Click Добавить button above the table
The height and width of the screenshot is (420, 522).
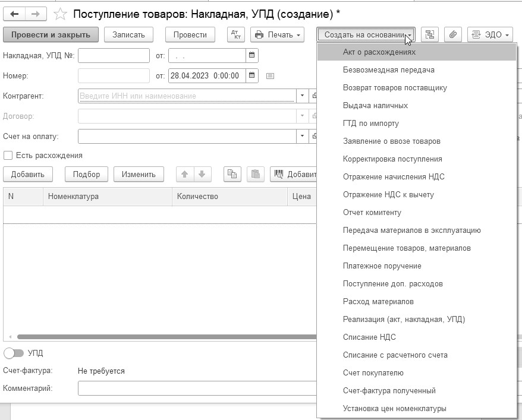(27, 174)
